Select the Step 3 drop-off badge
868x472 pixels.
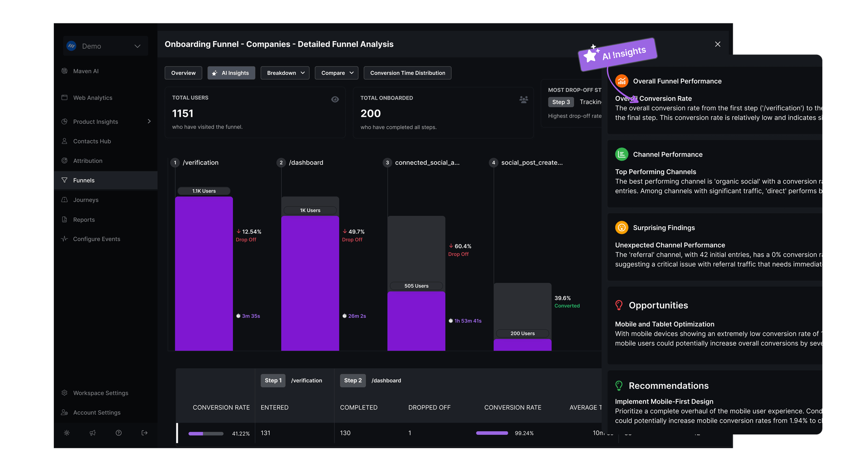click(x=561, y=102)
